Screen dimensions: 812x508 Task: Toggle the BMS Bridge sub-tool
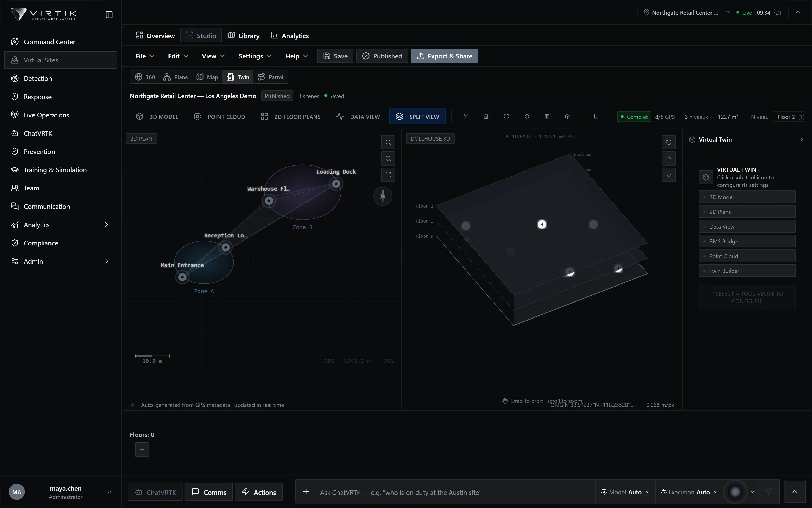pyautogui.click(x=747, y=241)
